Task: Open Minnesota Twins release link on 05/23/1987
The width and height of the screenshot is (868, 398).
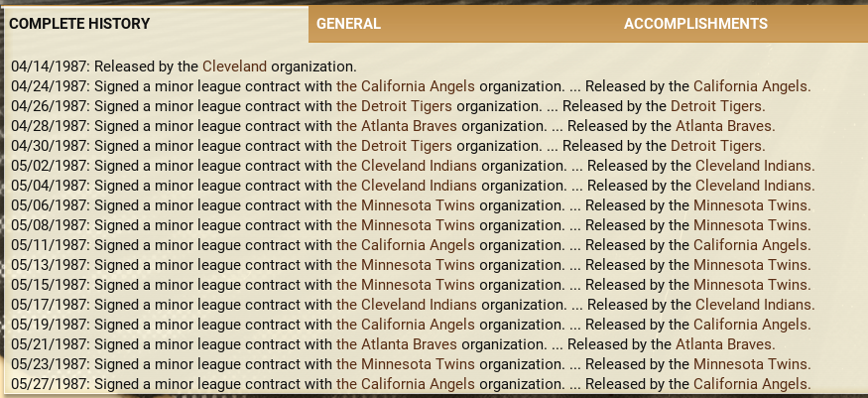Action: (x=752, y=364)
